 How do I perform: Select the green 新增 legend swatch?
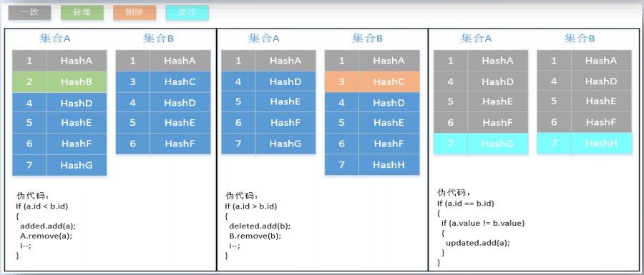(82, 12)
